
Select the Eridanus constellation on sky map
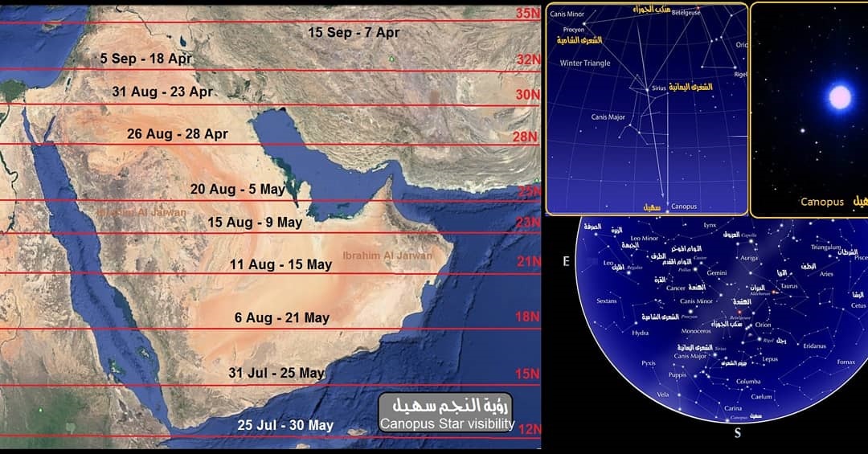(814, 346)
